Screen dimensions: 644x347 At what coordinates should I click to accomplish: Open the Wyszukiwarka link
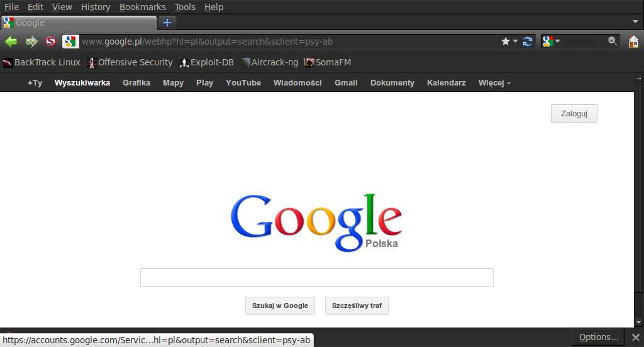click(82, 83)
